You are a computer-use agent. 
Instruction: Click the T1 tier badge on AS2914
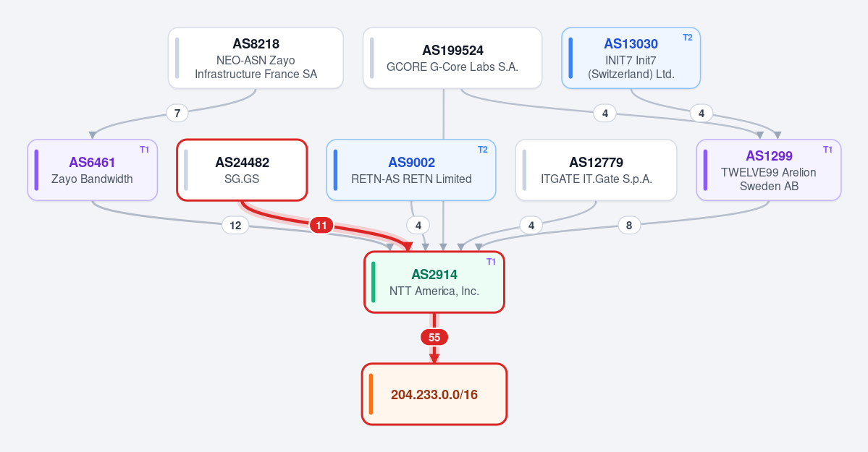[x=491, y=262]
